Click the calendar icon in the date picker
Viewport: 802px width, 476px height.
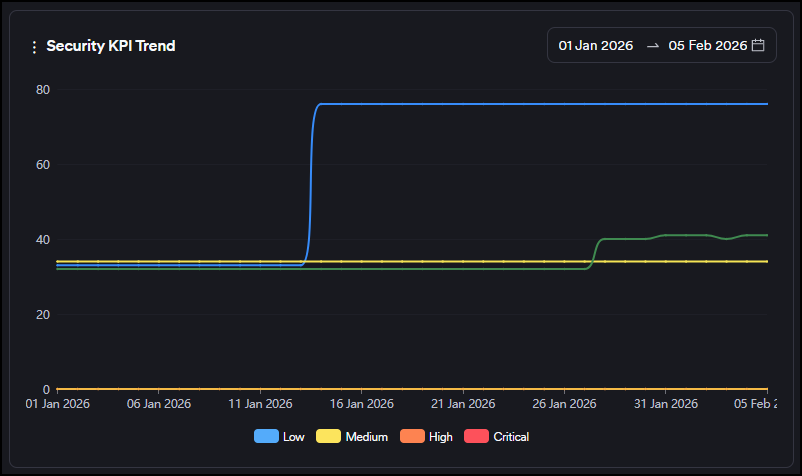758,46
